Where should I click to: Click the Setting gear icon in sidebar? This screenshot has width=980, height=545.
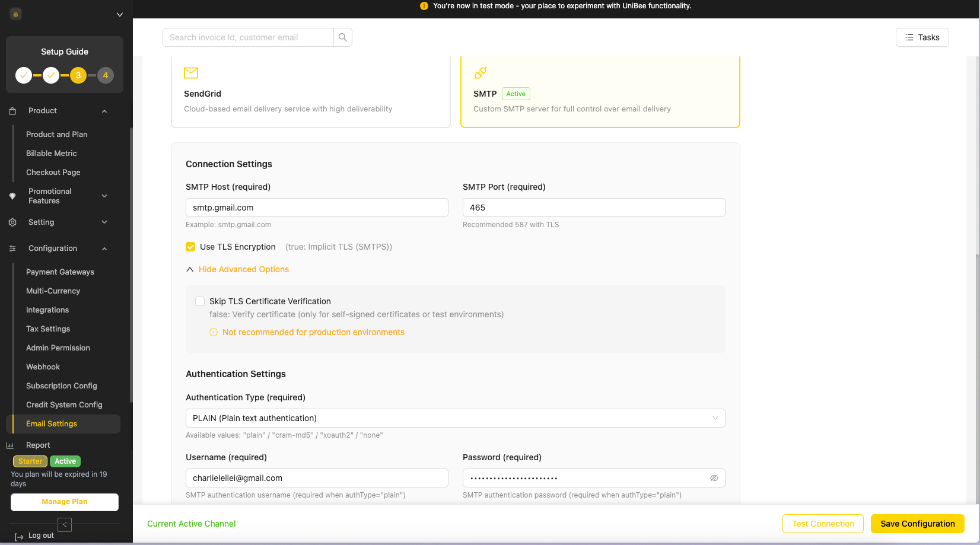[x=12, y=222]
